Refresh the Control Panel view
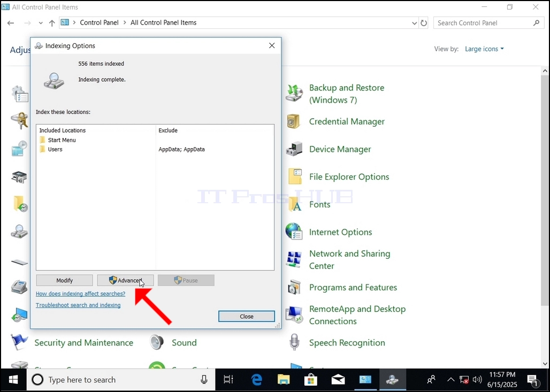 [424, 23]
